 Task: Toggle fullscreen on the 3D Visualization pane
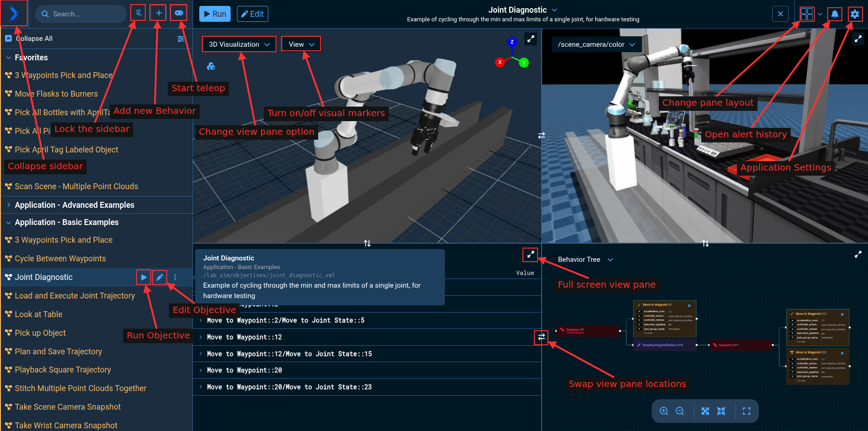point(531,39)
